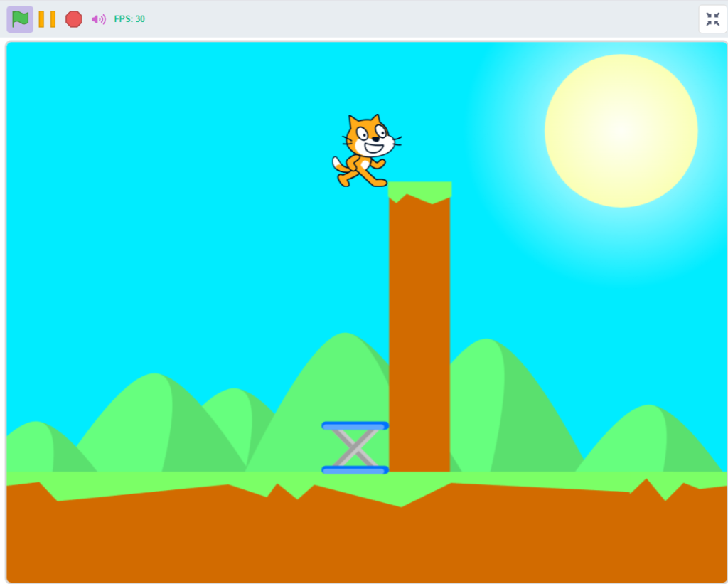The width and height of the screenshot is (728, 584).
Task: Click the grassy top of the tall pillar
Action: (x=419, y=190)
